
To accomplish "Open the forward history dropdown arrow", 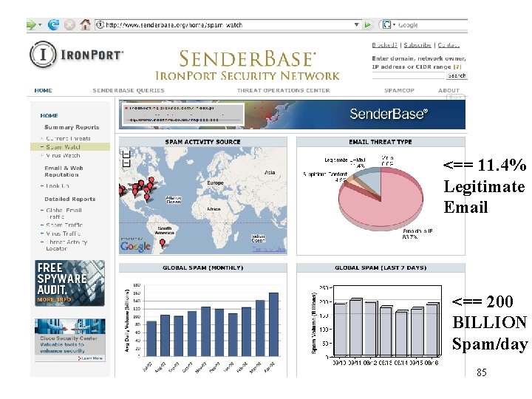I will pos(41,25).
